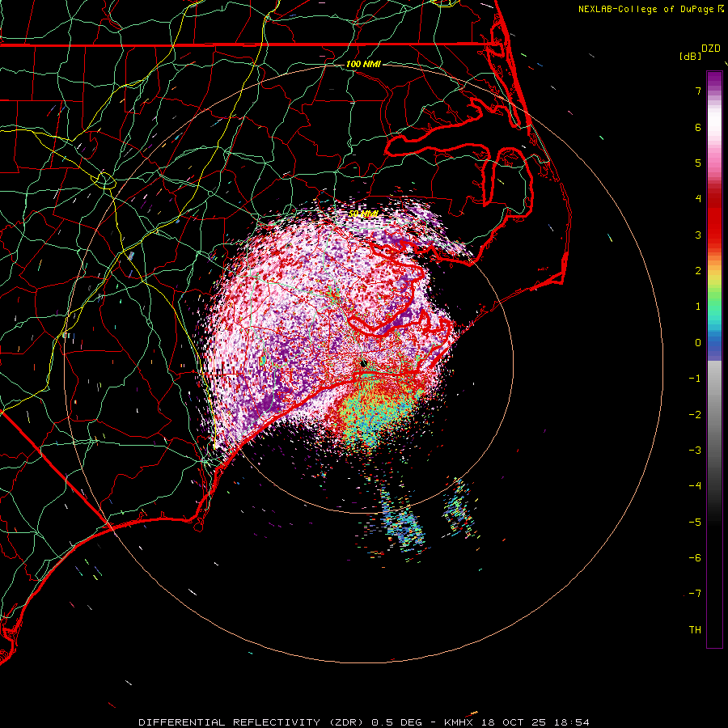Click the 100 NMI range ring label
Image resolution: width=728 pixels, height=728 pixels.
coord(363,64)
